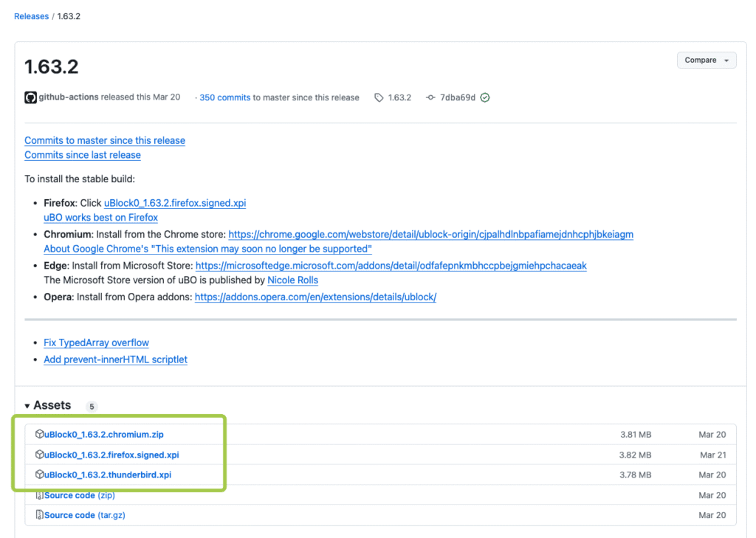Screen dimensions: 756x538
Task: Click the 3.81 MB size value
Action: coord(636,435)
